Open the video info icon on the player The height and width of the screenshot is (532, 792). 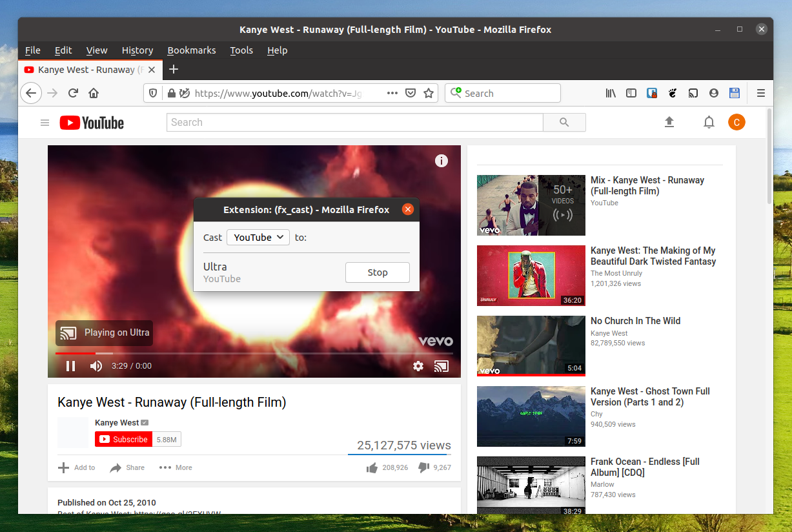[442, 161]
